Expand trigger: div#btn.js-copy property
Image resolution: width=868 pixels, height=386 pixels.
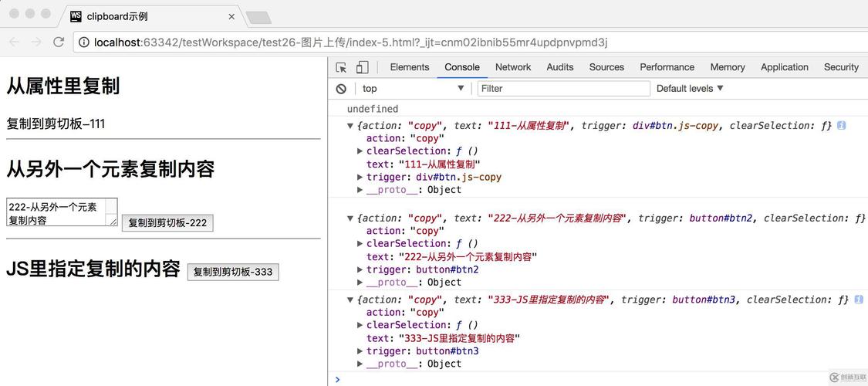click(360, 178)
